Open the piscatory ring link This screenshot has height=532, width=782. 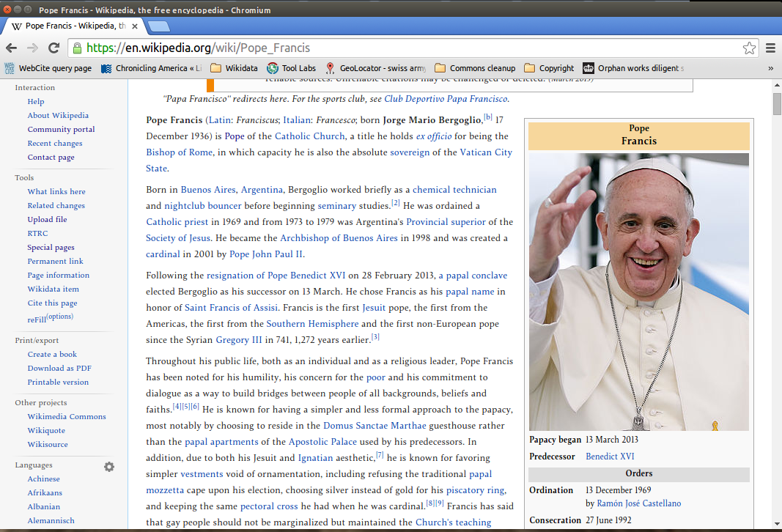coord(475,490)
